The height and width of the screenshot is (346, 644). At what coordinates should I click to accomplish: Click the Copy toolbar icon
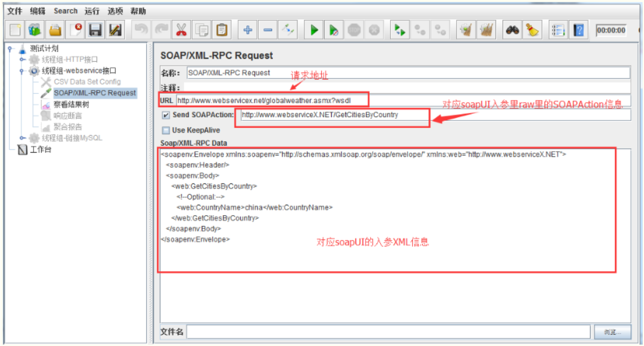point(201,30)
